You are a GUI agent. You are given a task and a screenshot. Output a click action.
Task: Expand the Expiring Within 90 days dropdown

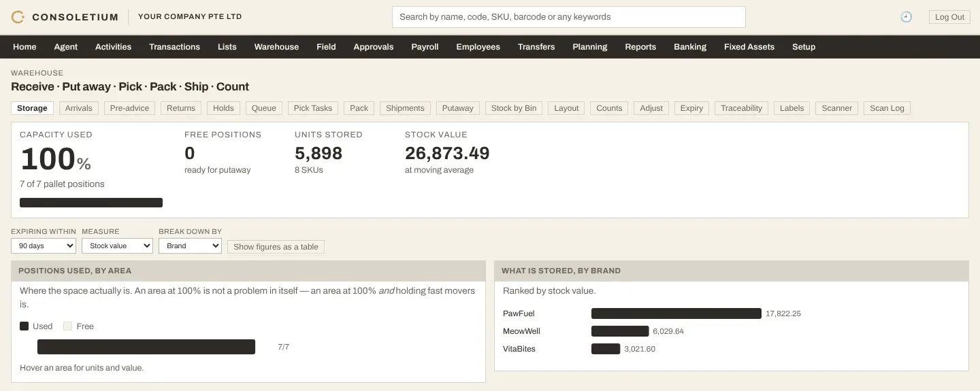44,246
